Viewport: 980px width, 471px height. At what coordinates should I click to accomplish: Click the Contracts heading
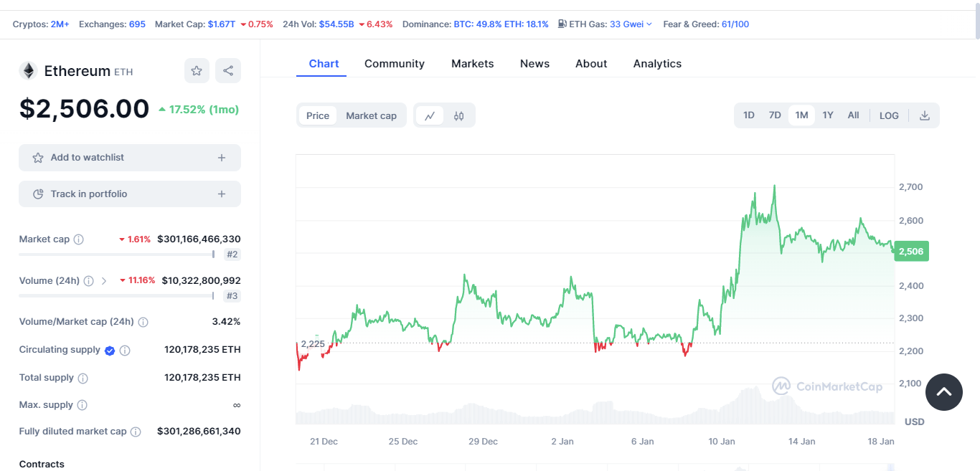click(42, 465)
